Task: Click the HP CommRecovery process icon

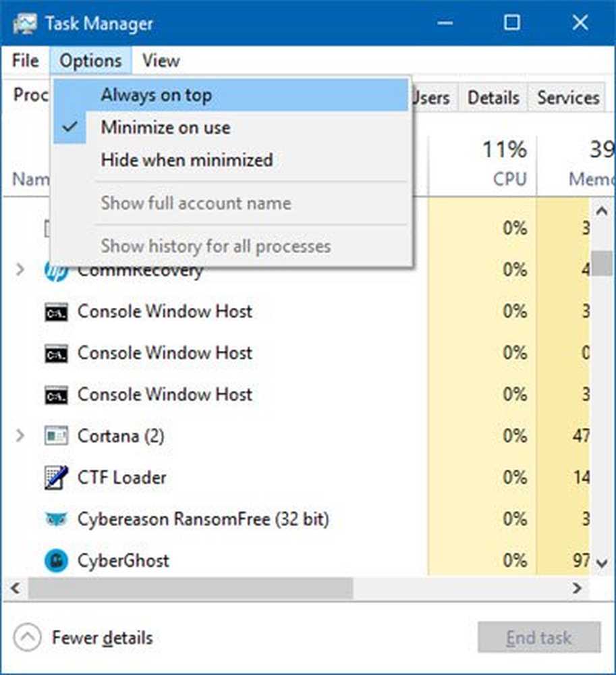Action: (56, 271)
